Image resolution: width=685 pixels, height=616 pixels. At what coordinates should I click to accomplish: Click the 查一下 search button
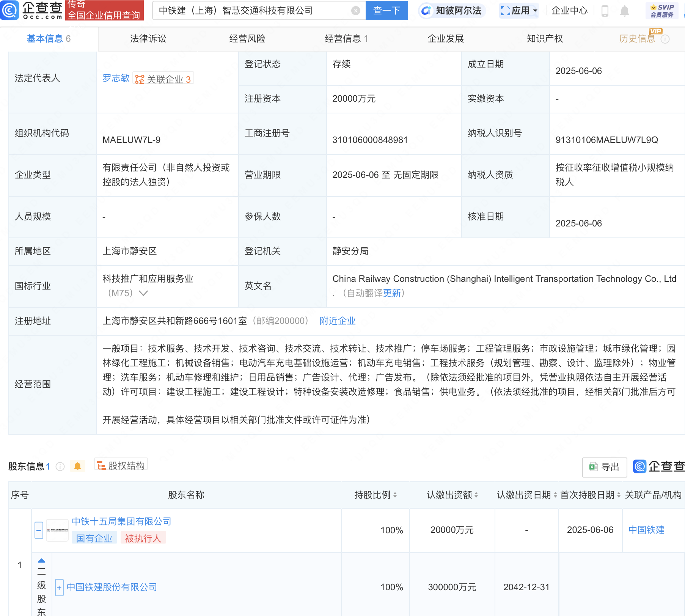[386, 11]
